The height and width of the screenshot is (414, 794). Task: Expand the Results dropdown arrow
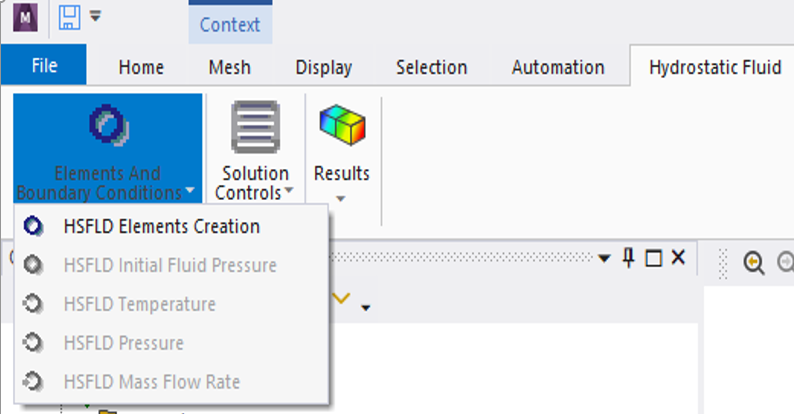(341, 198)
